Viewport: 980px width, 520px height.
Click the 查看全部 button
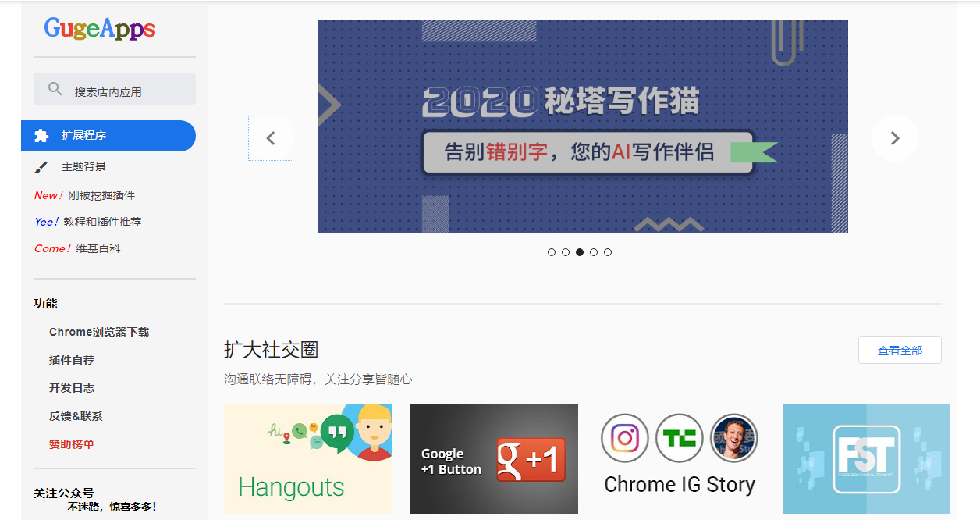click(900, 351)
